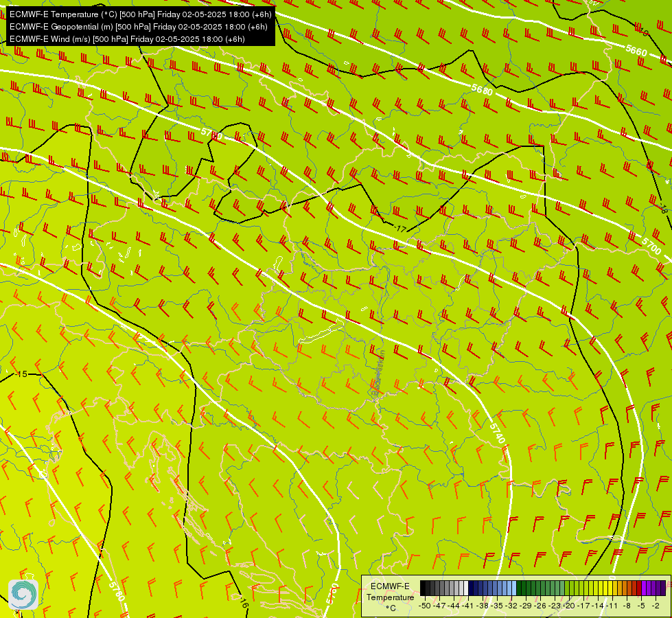The height and width of the screenshot is (618, 672).
Task: Click the -50 value on temperature legend
Action: pyautogui.click(x=425, y=606)
